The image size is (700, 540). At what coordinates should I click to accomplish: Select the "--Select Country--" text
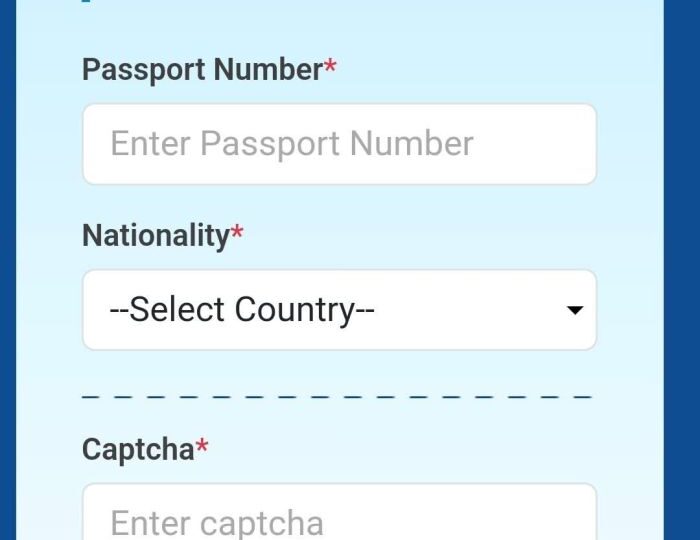(x=241, y=310)
